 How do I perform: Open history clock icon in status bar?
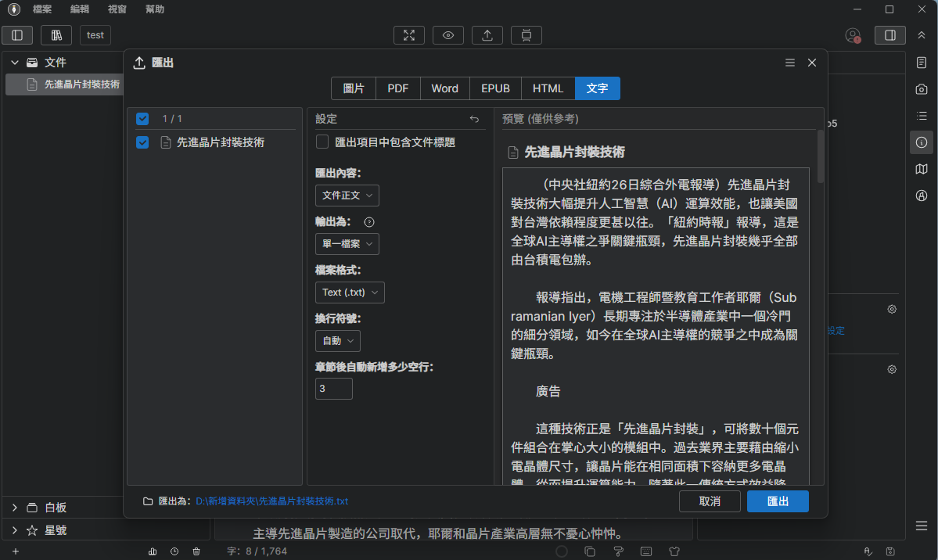[174, 551]
